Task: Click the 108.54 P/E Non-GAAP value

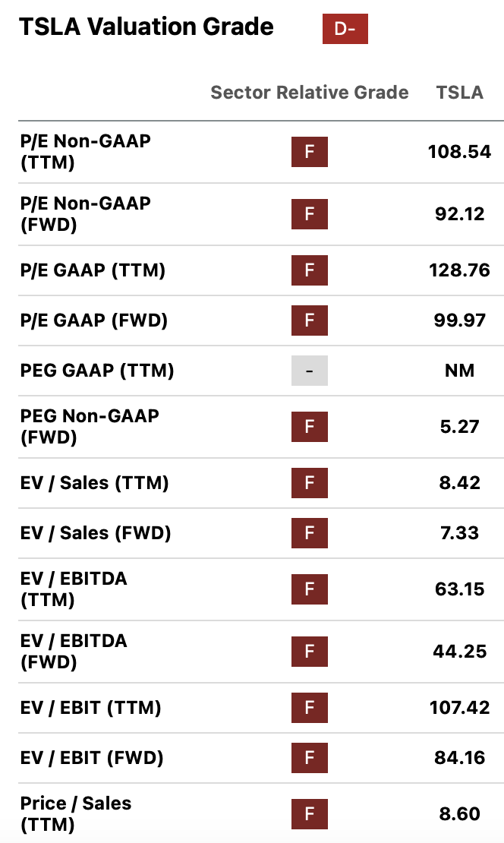Action: point(459,152)
